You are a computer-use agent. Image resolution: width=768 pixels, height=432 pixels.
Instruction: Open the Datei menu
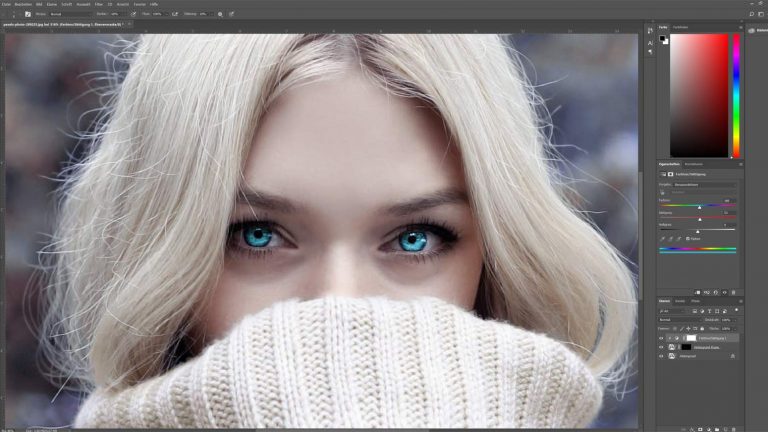point(5,4)
